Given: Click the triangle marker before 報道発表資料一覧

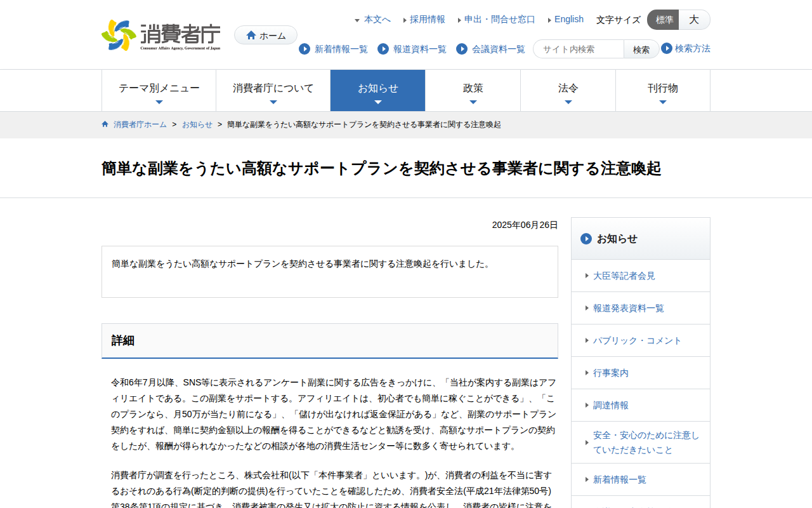Looking at the screenshot, I should point(587,308).
